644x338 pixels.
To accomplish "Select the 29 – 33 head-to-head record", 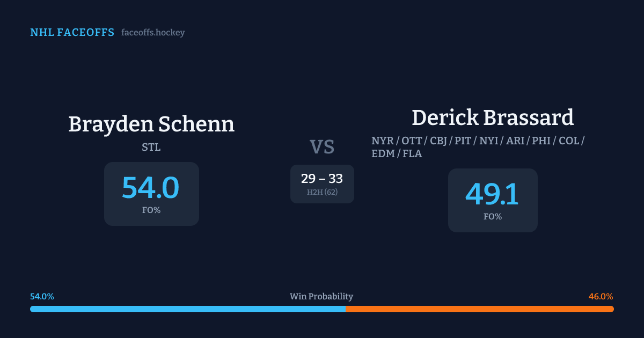I will coord(322,179).
